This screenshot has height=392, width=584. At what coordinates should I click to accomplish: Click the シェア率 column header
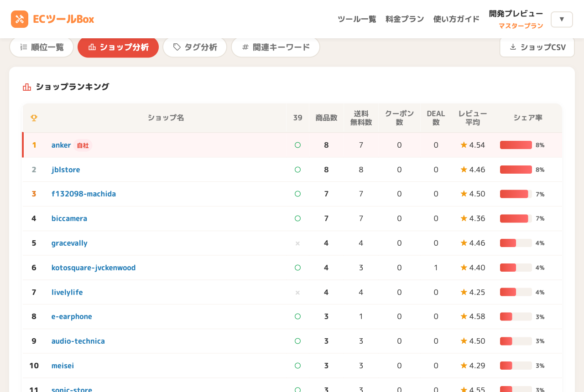pyautogui.click(x=528, y=118)
